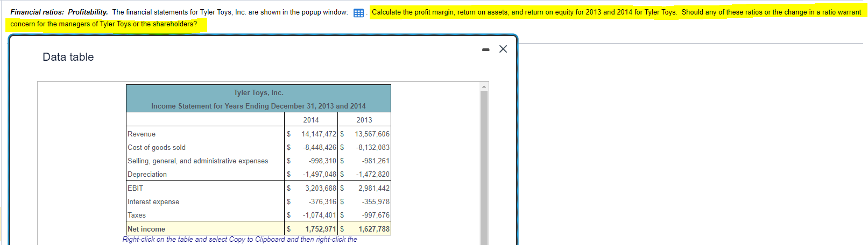Viewport: 868px width, 245px height.
Task: Close the Data table popup
Action: 503,49
